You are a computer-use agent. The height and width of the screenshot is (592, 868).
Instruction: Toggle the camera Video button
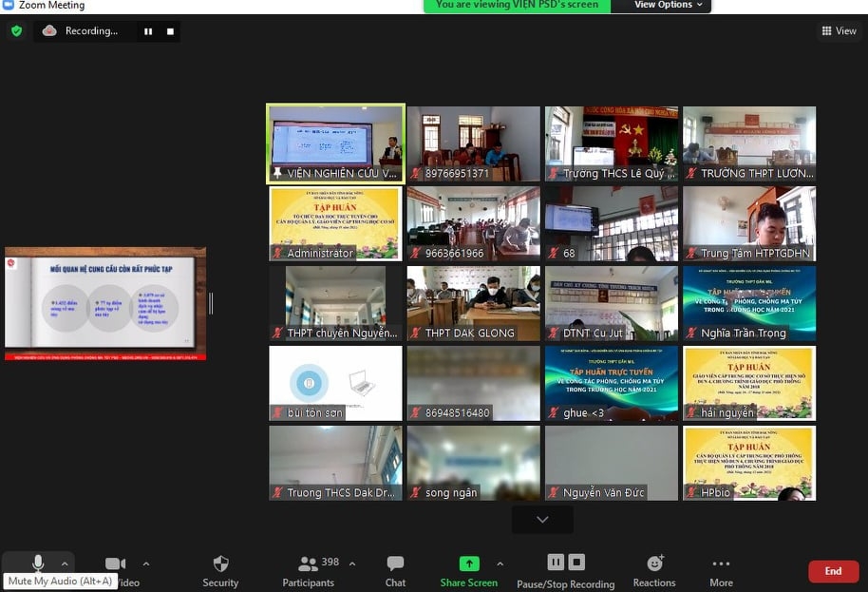(x=116, y=564)
